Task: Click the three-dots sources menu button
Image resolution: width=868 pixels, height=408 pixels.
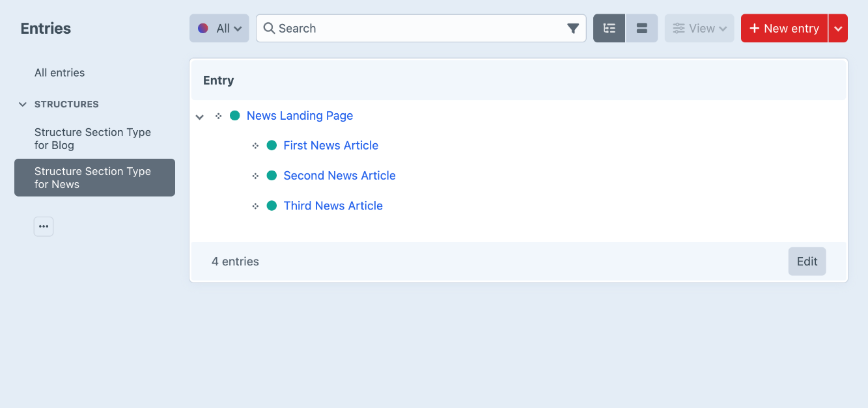Action: click(x=44, y=226)
